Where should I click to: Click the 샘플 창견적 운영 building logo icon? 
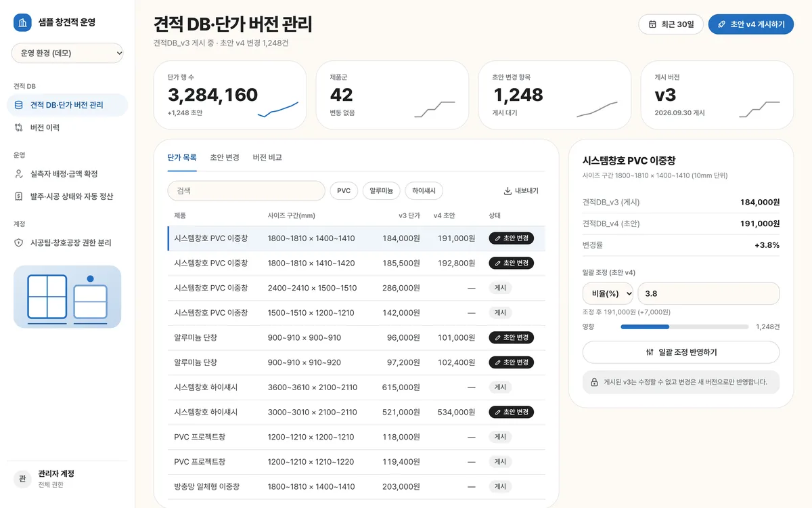(23, 22)
